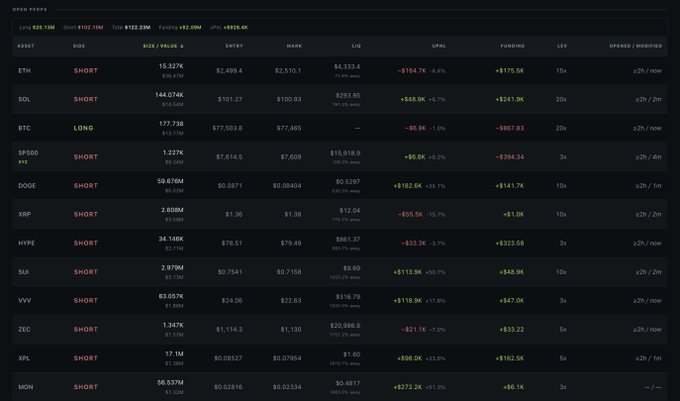Image resolution: width=680 pixels, height=401 pixels.
Task: Select the SUI asset name
Action: tap(23, 272)
